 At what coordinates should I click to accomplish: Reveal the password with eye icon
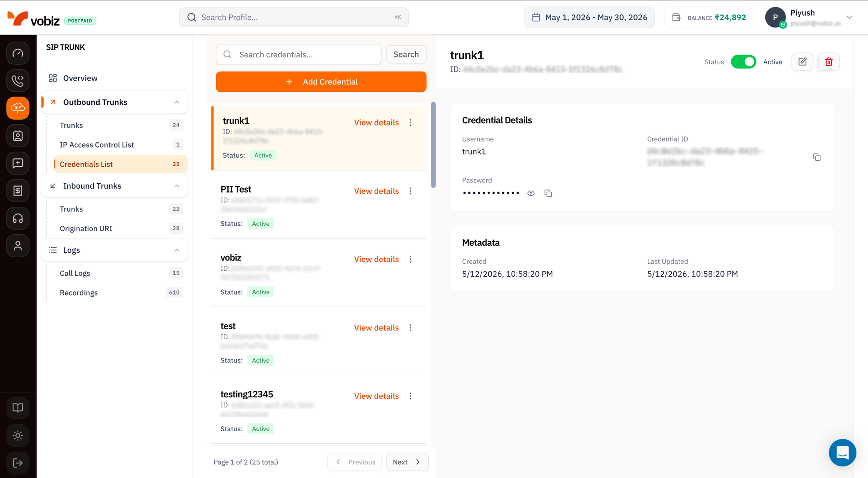point(531,193)
